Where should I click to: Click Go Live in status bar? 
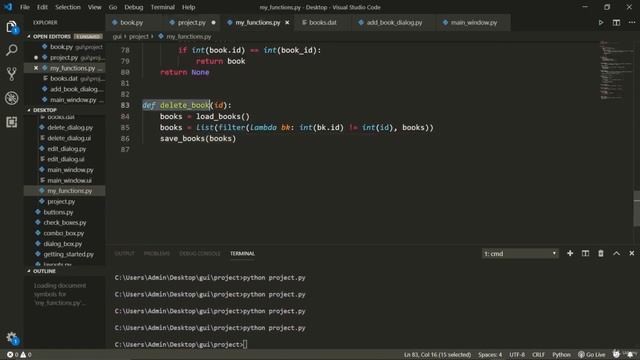[591, 355]
